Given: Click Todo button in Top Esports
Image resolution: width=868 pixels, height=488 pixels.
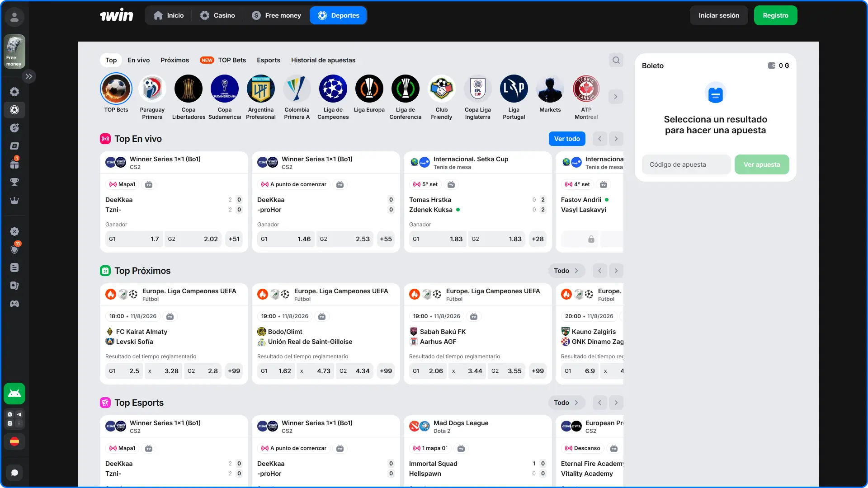Looking at the screenshot, I should tap(566, 403).
